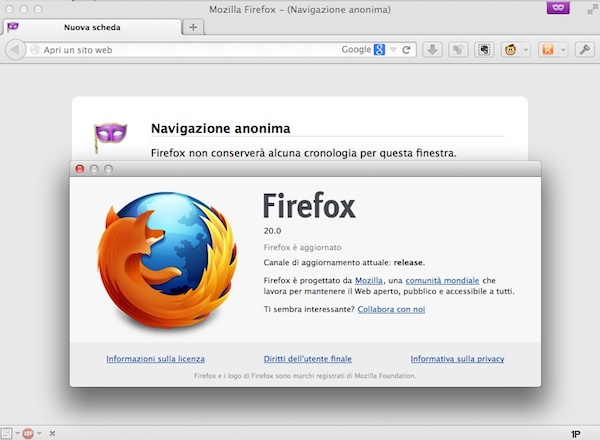Click the Collabora con noi link
The width and height of the screenshot is (600, 440).
pos(391,309)
